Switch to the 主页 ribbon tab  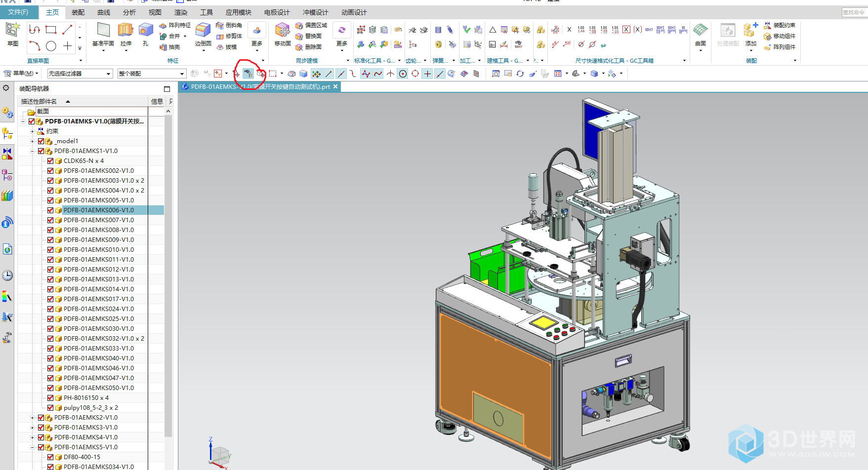(52, 12)
